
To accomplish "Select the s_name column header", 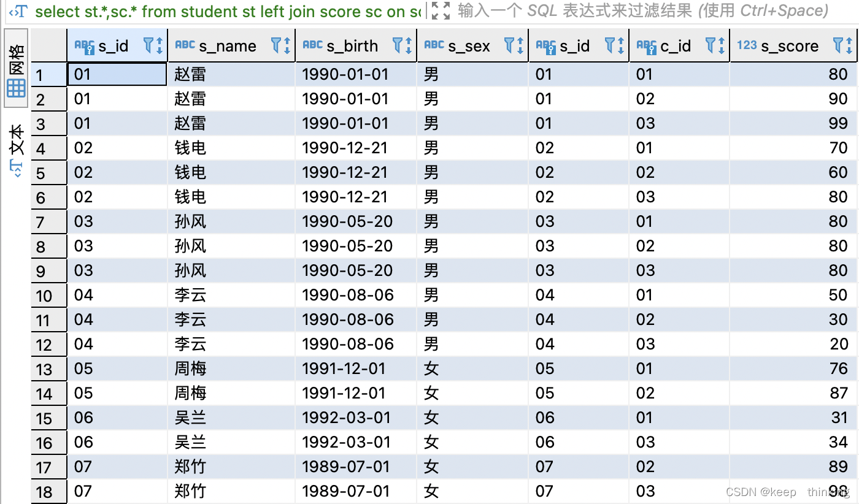I will 231,45.
